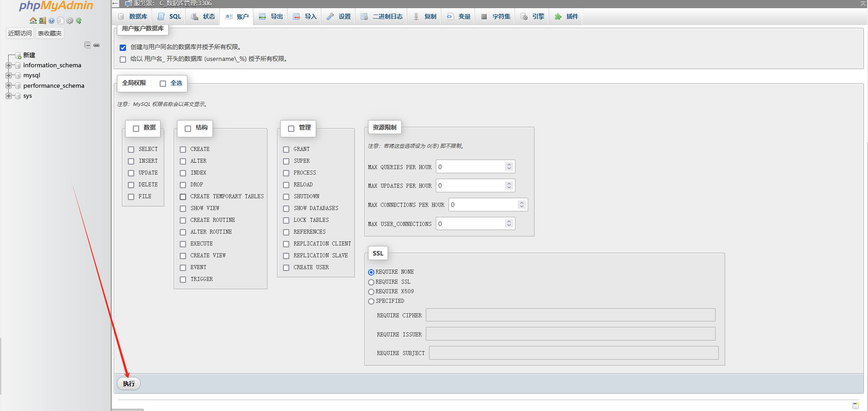Image resolution: width=868 pixels, height=411 pixels.
Task: Enable the CREATE USER privilege checkbox
Action: click(x=286, y=267)
